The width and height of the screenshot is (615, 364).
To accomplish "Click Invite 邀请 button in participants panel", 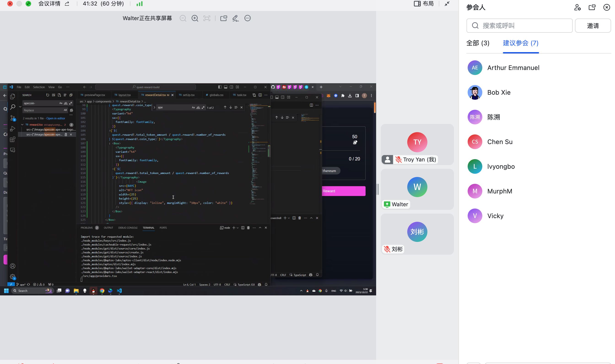I will pos(593,25).
